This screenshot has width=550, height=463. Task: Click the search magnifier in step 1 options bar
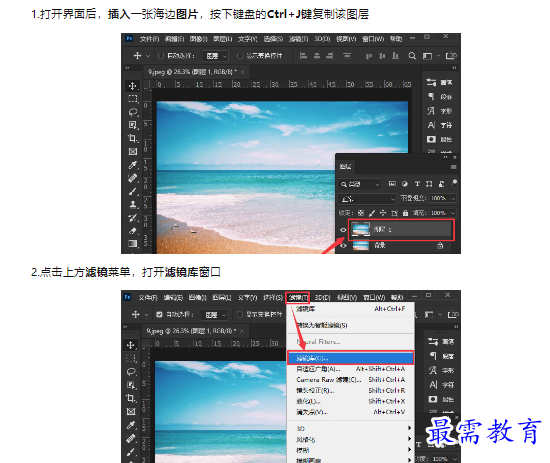click(x=412, y=56)
